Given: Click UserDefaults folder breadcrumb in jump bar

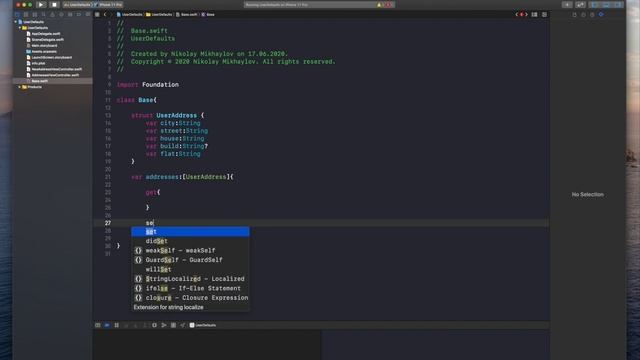Looking at the screenshot, I should point(159,14).
